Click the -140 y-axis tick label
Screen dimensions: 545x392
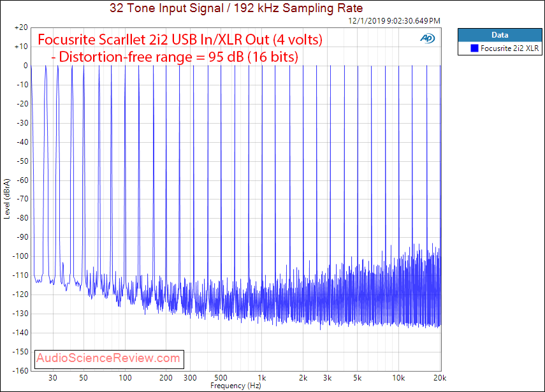pos(20,333)
